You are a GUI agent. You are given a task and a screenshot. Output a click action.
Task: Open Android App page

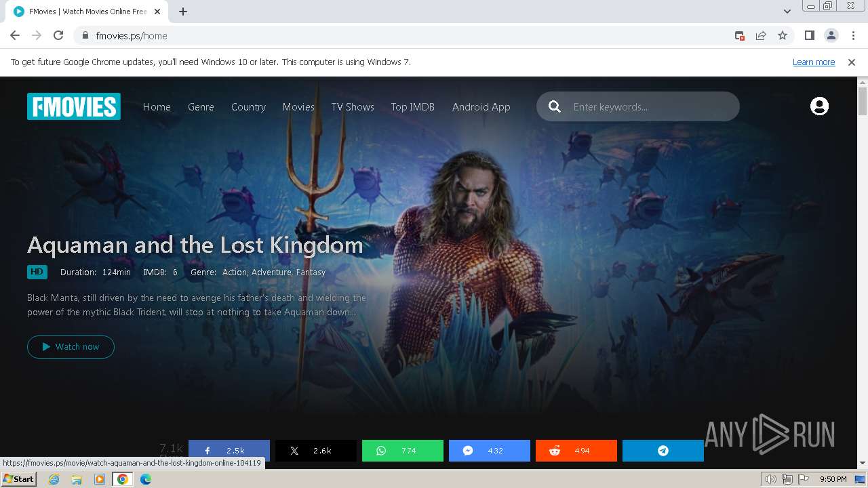click(x=481, y=107)
